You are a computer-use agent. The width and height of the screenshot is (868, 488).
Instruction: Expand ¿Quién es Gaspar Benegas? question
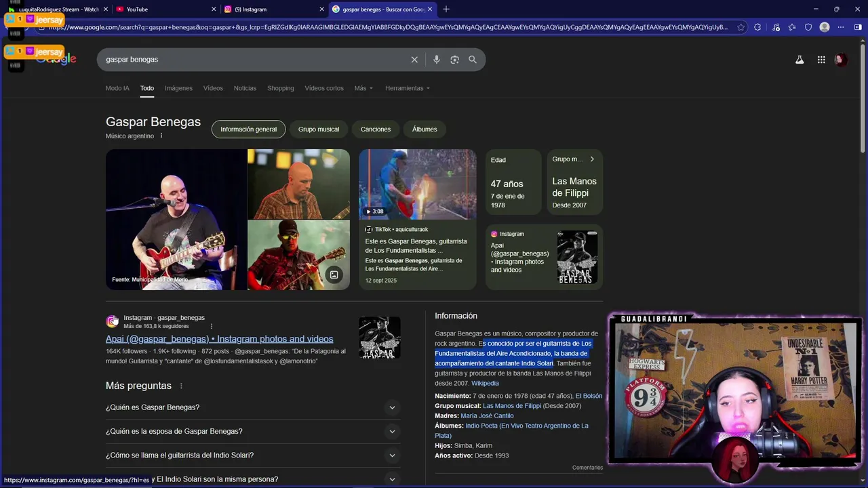click(252, 407)
